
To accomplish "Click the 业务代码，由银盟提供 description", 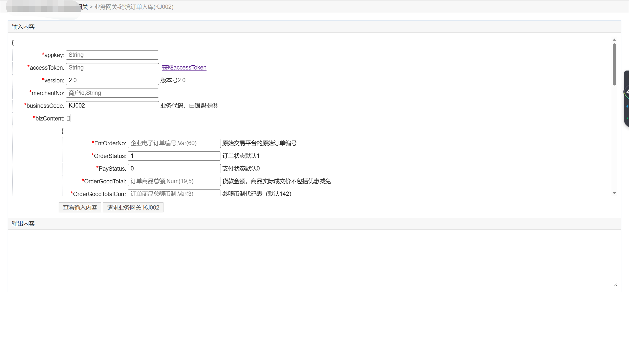I will coord(189,106).
